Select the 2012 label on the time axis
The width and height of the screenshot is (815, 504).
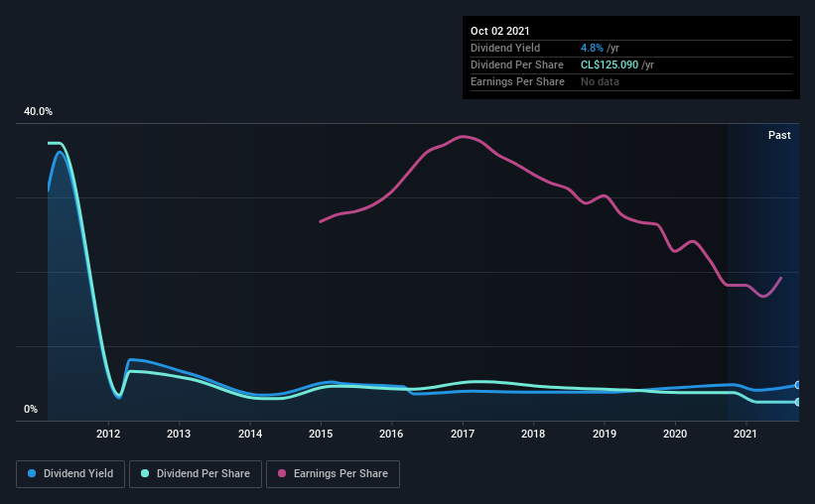108,434
